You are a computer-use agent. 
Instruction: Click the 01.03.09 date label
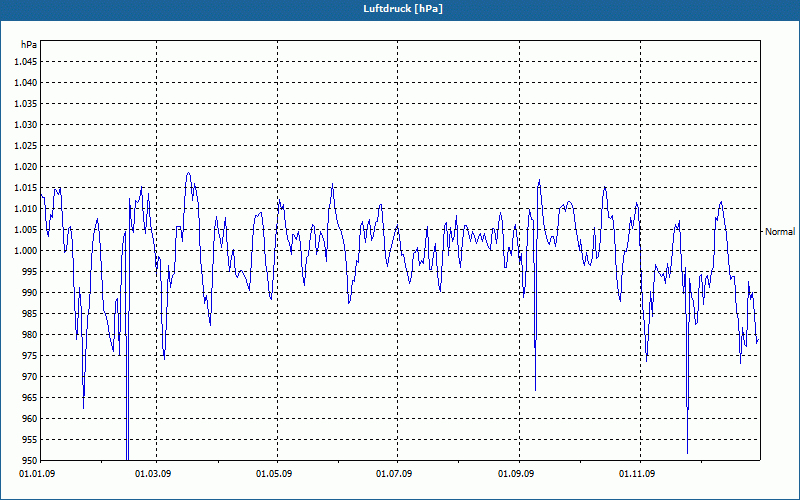(x=153, y=474)
